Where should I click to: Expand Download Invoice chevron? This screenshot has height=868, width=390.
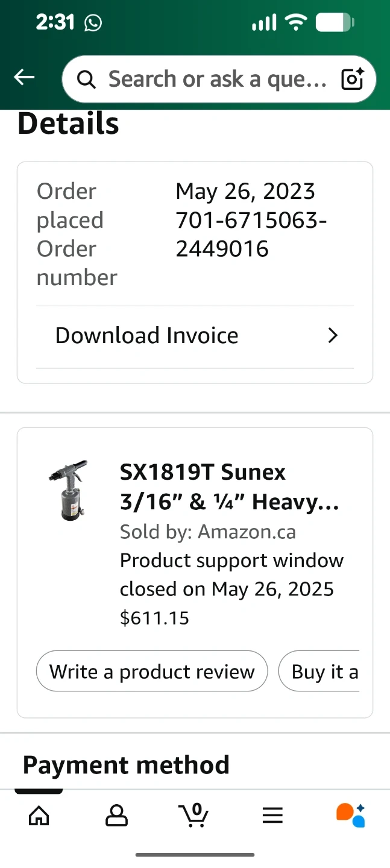[333, 336]
